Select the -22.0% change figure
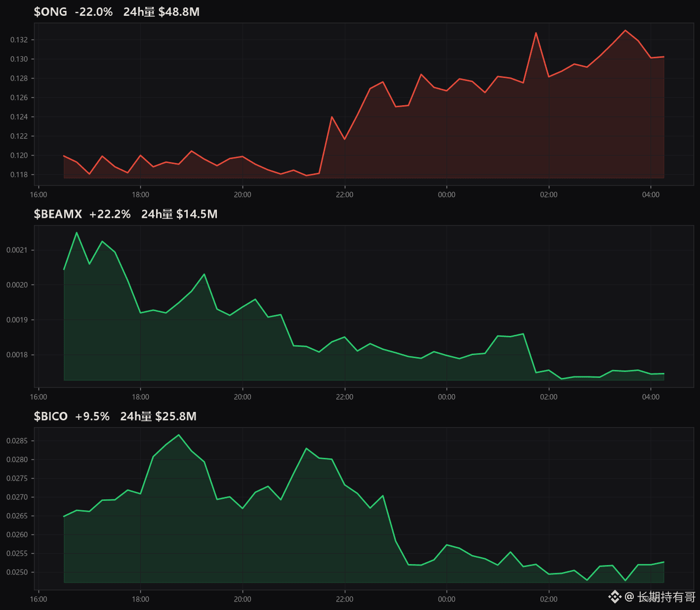This screenshot has height=610, width=700. pos(94,12)
